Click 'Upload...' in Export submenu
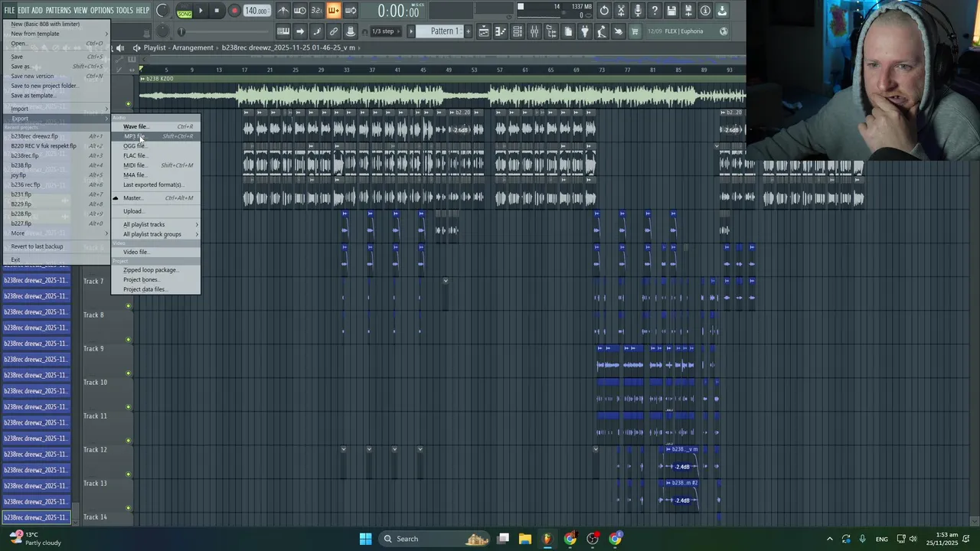The width and height of the screenshot is (980, 551). (156, 211)
